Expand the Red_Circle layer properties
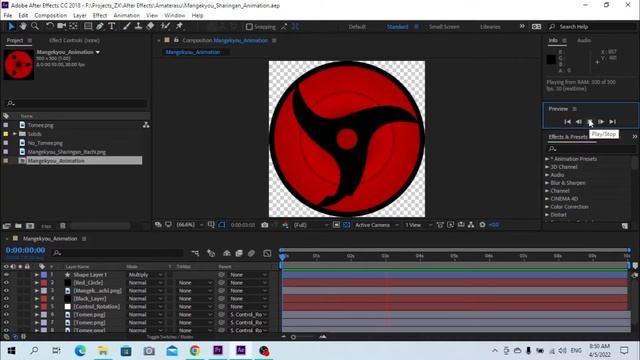The image size is (640, 360). [36, 282]
